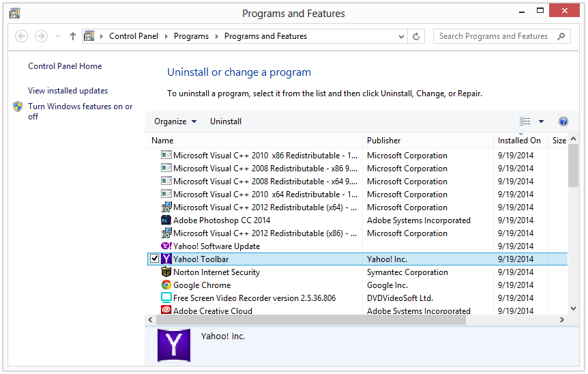
Task: Click the Uninstall toolbar button
Action: 226,121
